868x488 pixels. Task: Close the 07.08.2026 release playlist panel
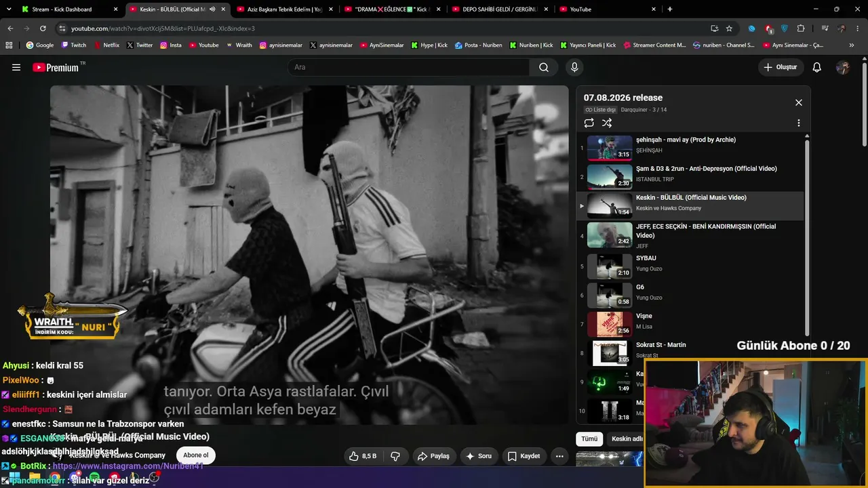point(798,102)
